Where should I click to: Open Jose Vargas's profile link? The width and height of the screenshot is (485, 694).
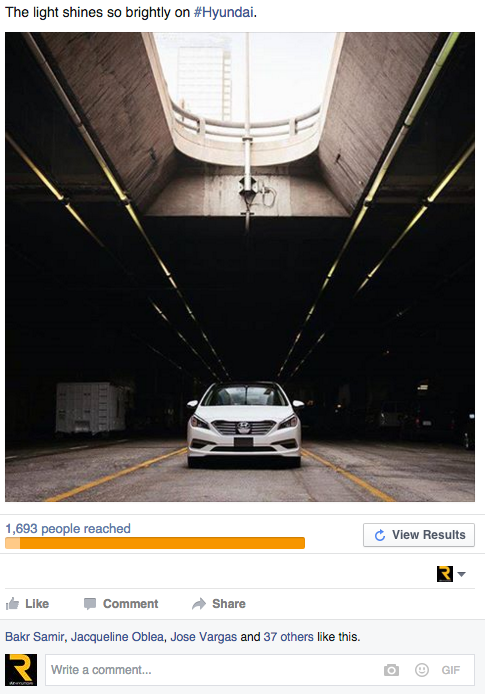204,636
